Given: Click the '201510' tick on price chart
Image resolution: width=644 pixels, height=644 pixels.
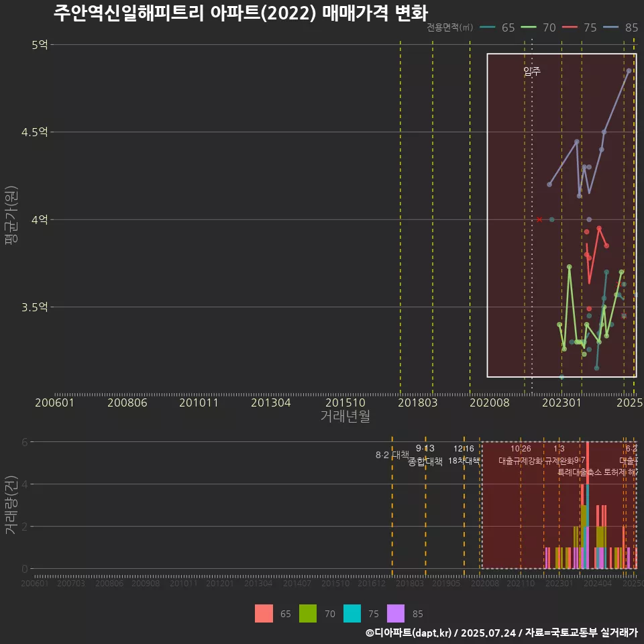Looking at the screenshot, I should click(x=345, y=402).
